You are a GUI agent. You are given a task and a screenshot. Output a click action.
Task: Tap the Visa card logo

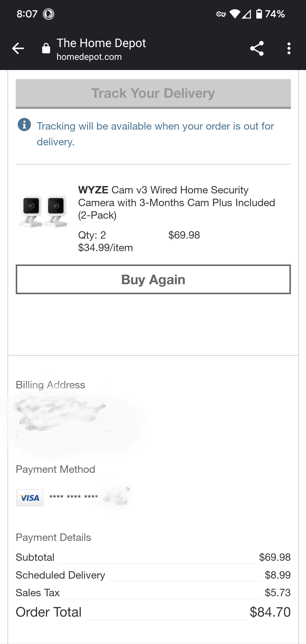click(30, 497)
